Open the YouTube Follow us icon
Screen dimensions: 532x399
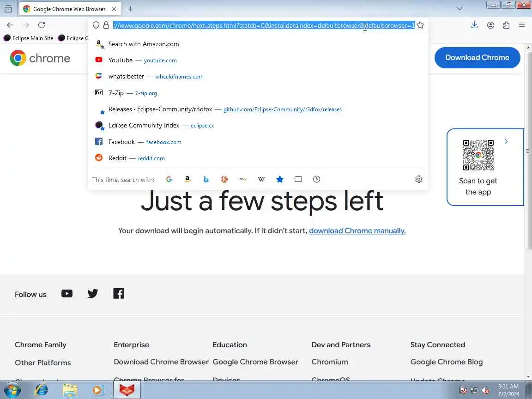(67, 294)
